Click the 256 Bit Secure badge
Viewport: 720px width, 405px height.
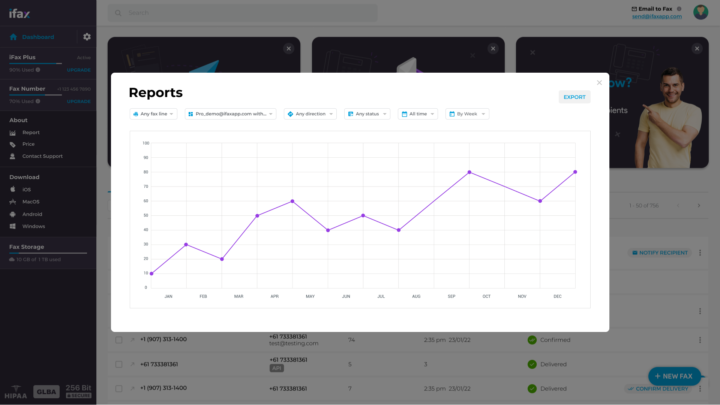79,392
